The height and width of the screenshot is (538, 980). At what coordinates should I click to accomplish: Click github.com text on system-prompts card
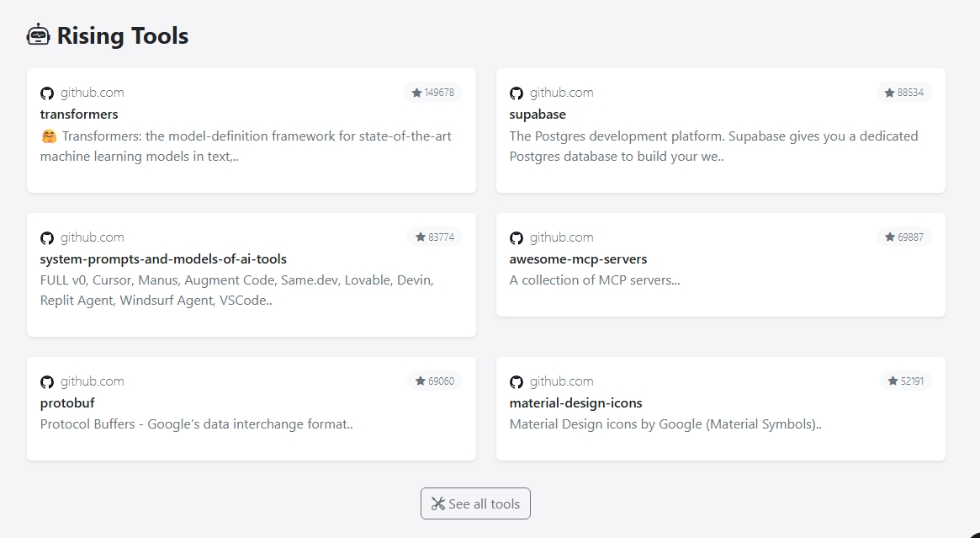[93, 237]
